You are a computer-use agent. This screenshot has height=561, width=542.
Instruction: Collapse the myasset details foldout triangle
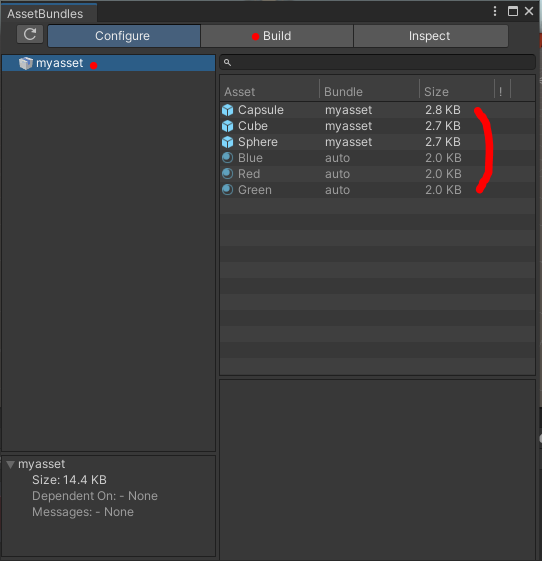click(10, 464)
